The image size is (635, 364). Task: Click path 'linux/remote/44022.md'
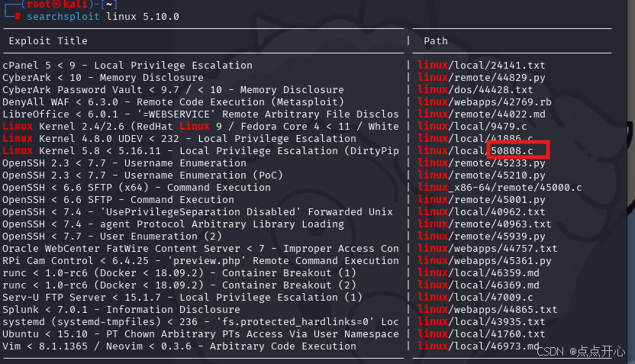pyautogui.click(x=481, y=114)
